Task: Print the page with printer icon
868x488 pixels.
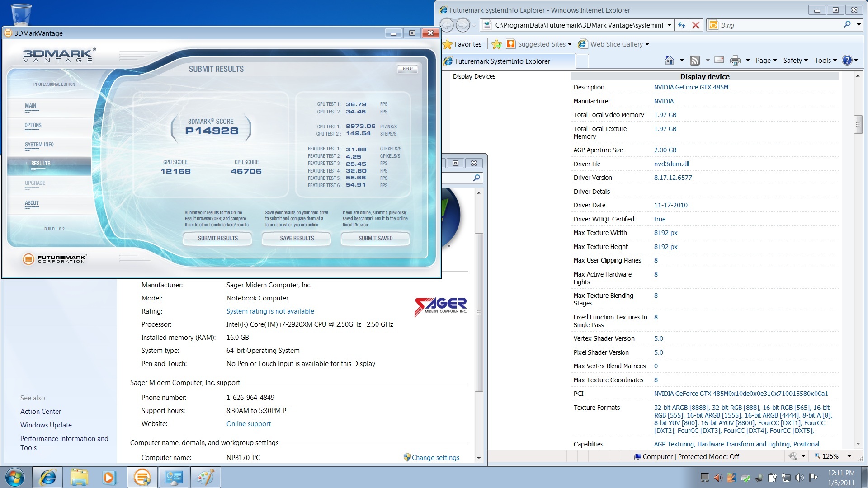Action: click(x=736, y=60)
